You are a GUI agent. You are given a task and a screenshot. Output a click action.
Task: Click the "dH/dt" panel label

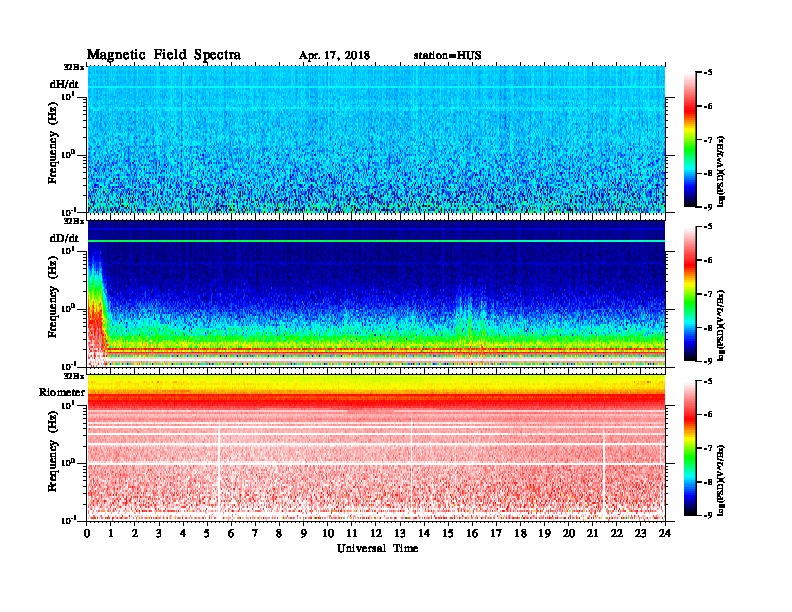64,84
